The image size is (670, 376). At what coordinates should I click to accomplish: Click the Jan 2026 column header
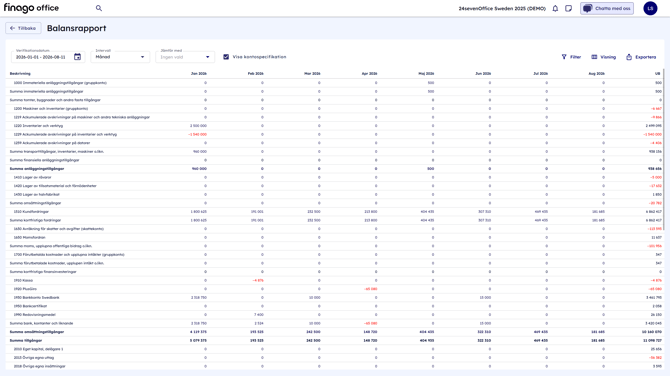[x=199, y=73]
